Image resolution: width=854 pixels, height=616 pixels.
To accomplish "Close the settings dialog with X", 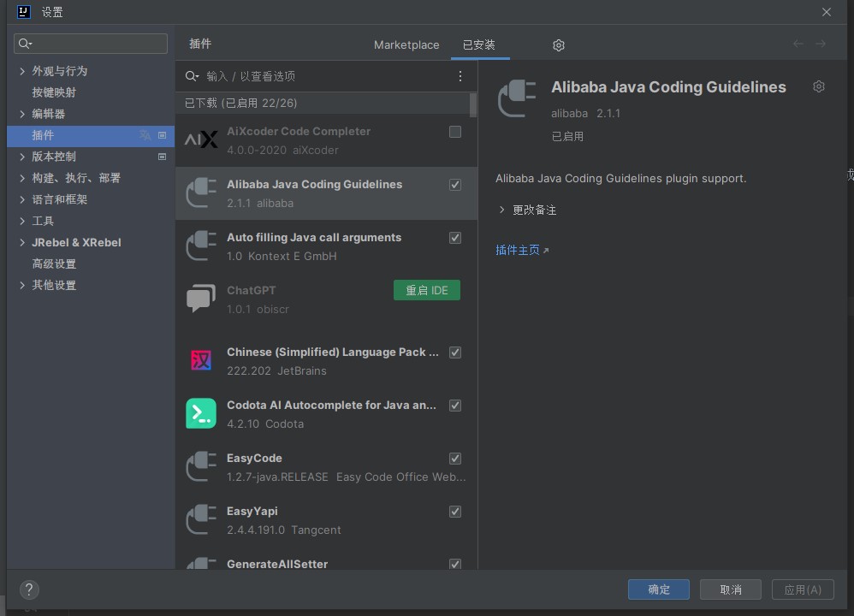I will (x=827, y=12).
